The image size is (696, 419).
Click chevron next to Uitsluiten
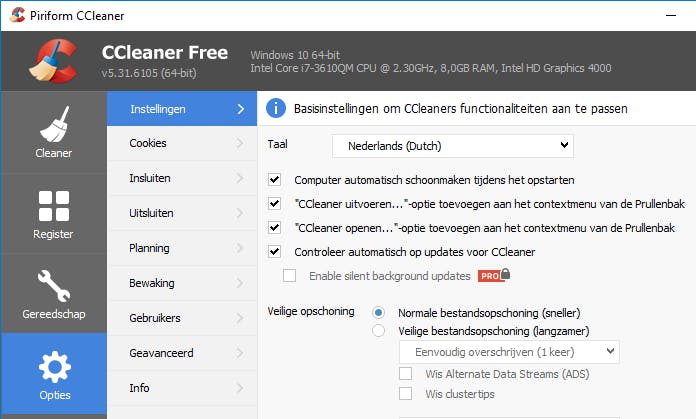240,213
